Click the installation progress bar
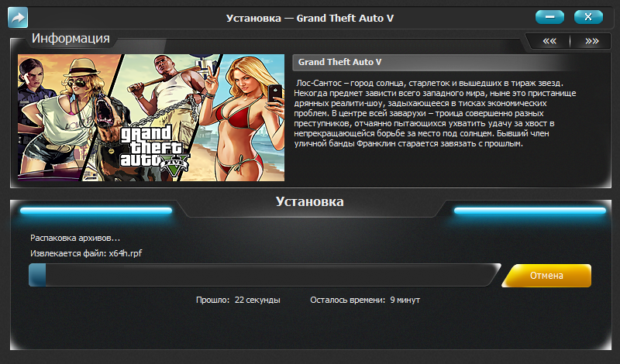This screenshot has height=364, width=620. (264, 275)
